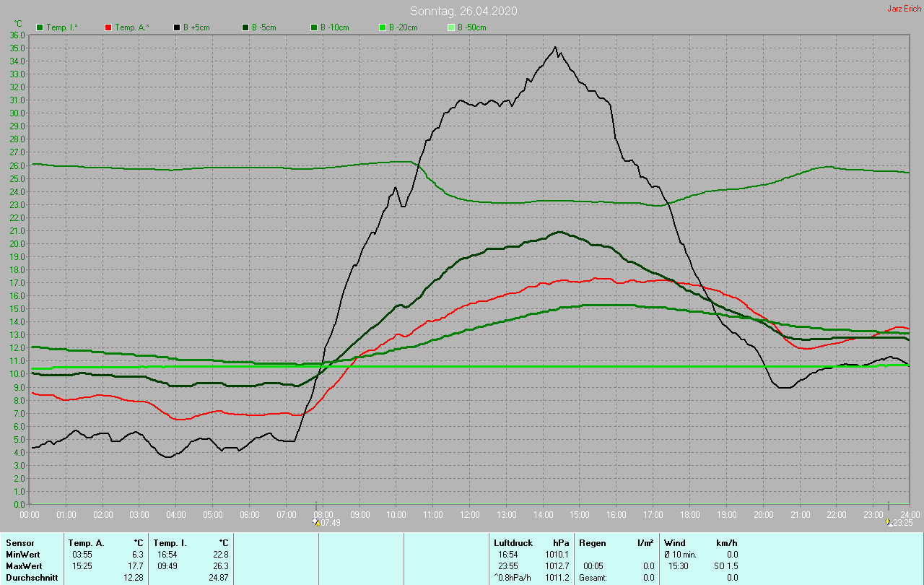The width and height of the screenshot is (924, 585).
Task: Click the Temp. A. column header in table
Action: [86, 543]
